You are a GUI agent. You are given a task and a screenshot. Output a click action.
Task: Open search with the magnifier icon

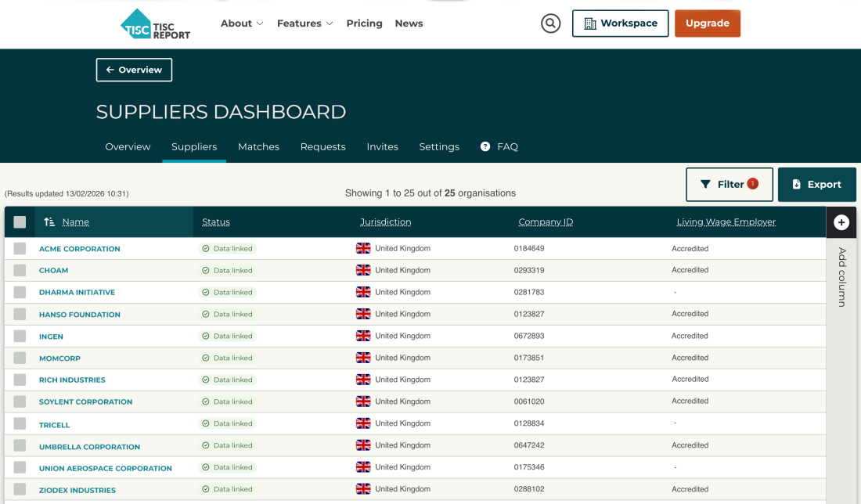[551, 23]
